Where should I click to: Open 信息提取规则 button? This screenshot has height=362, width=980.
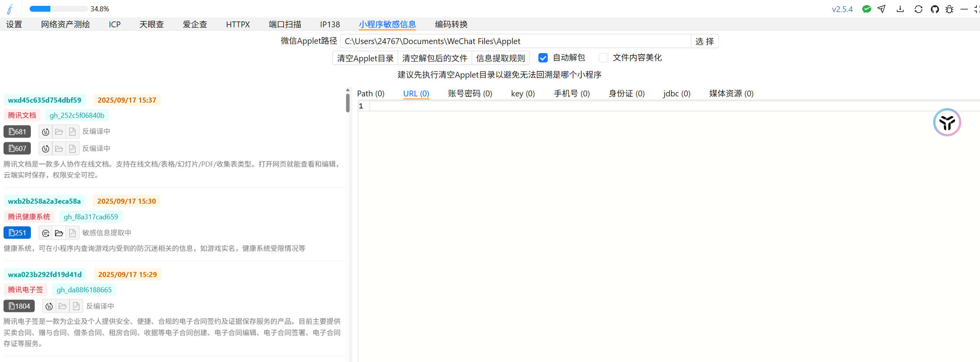[501, 58]
